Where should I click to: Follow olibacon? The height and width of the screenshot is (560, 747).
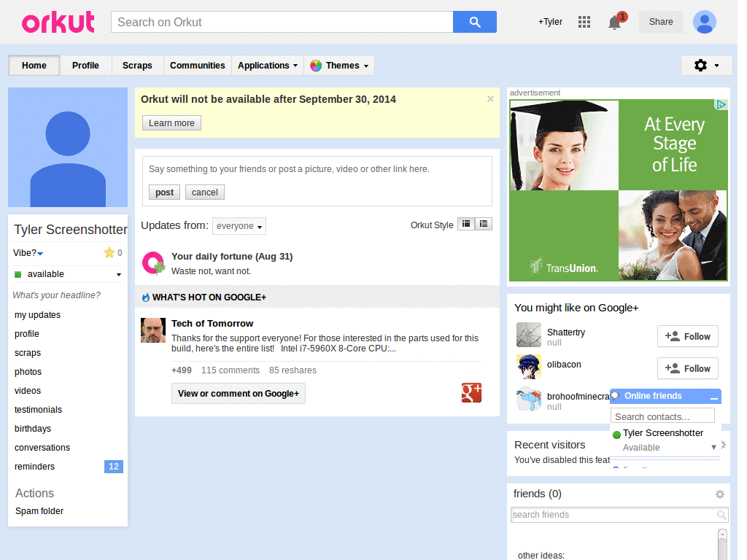[x=687, y=368]
